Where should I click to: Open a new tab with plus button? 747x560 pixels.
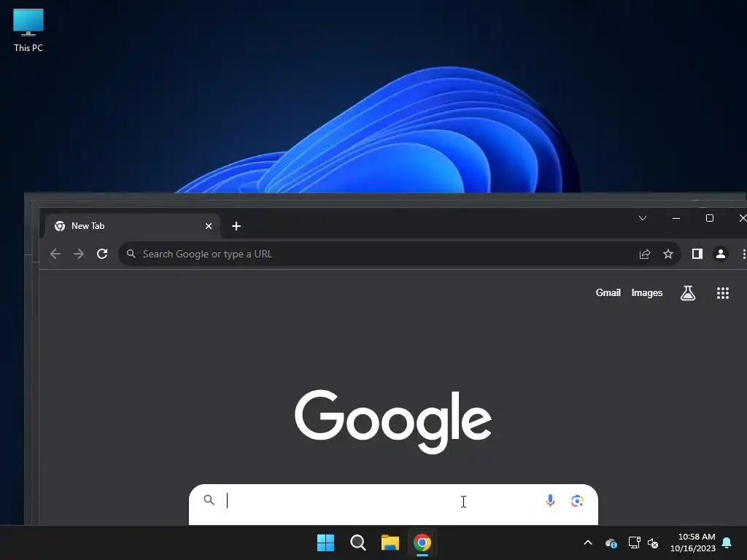tap(236, 226)
